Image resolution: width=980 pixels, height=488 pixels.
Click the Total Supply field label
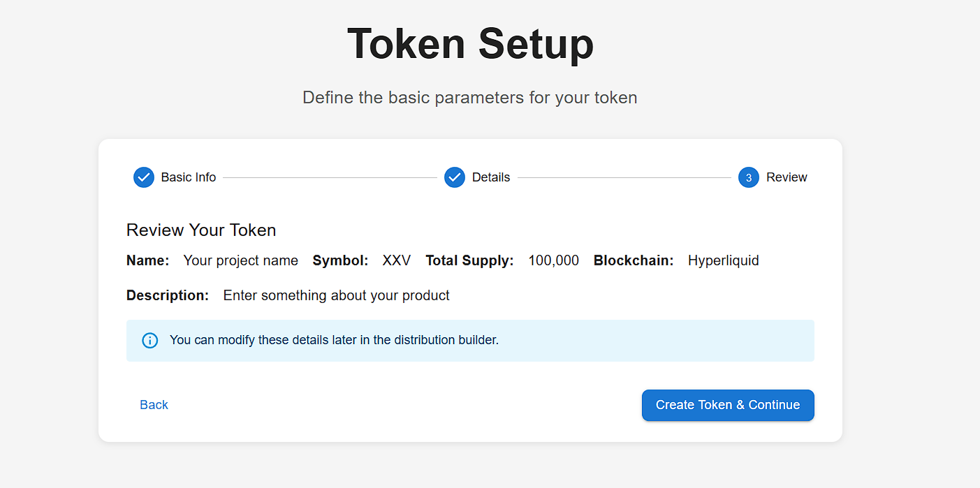(469, 260)
